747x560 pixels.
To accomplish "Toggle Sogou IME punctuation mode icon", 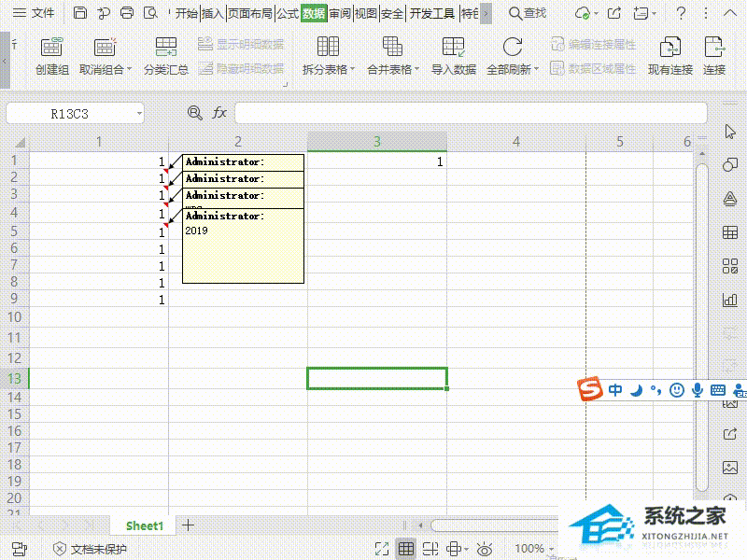I will tap(656, 390).
